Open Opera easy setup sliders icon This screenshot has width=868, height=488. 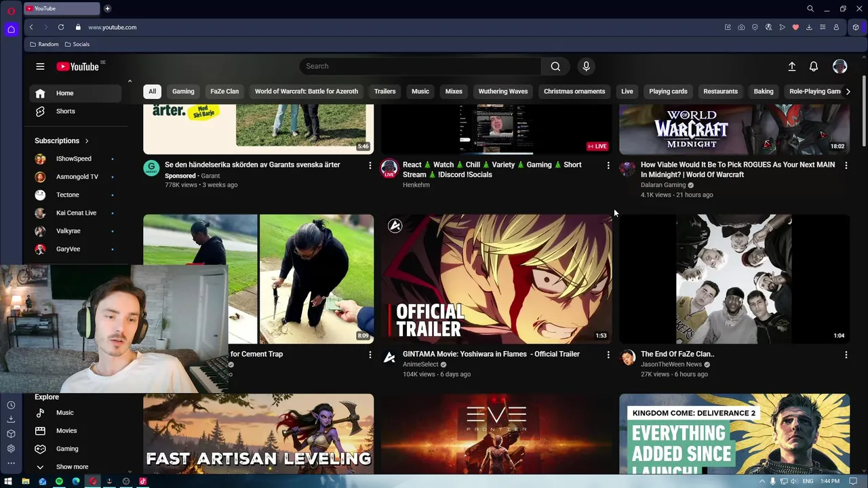(x=823, y=27)
